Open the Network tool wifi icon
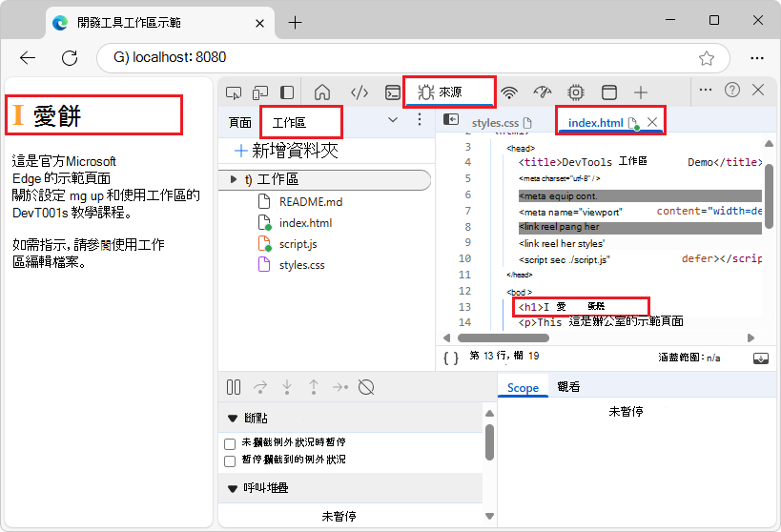The height and width of the screenshot is (532, 781). coord(509,92)
